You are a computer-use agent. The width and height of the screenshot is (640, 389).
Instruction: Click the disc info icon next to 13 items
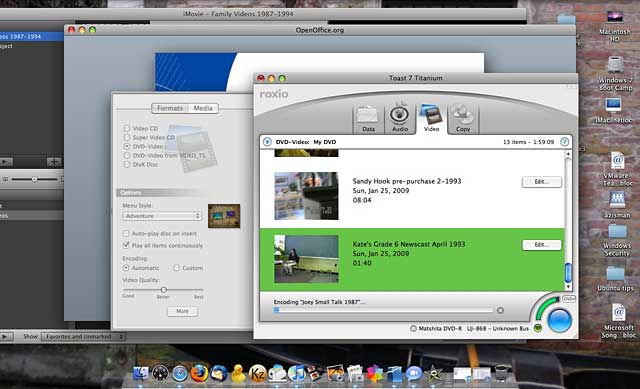[x=564, y=142]
